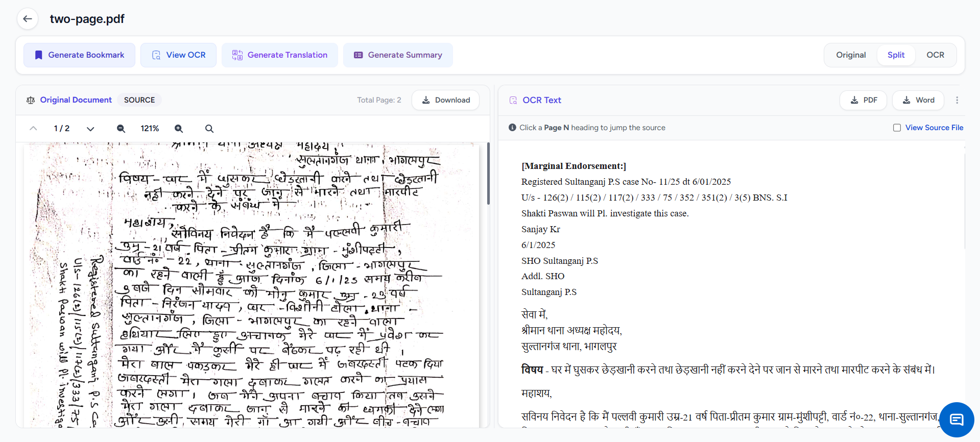The image size is (980, 442).
Task: Select the Split view tab
Action: point(896,55)
